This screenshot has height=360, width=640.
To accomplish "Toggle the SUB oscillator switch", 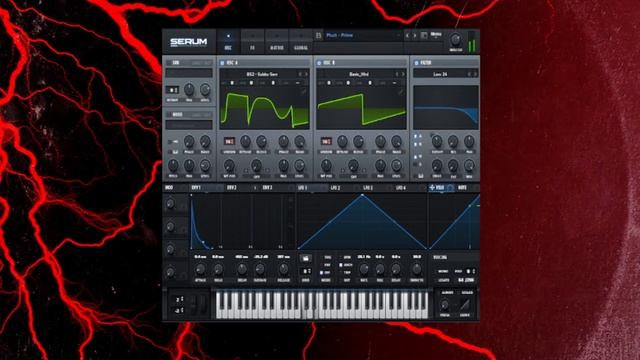I will tap(169, 63).
